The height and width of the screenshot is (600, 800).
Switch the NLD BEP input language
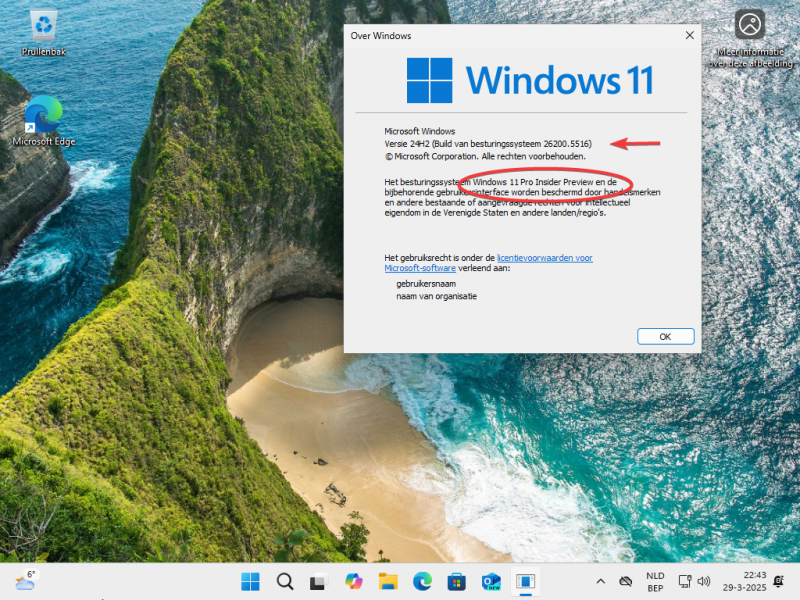click(655, 582)
